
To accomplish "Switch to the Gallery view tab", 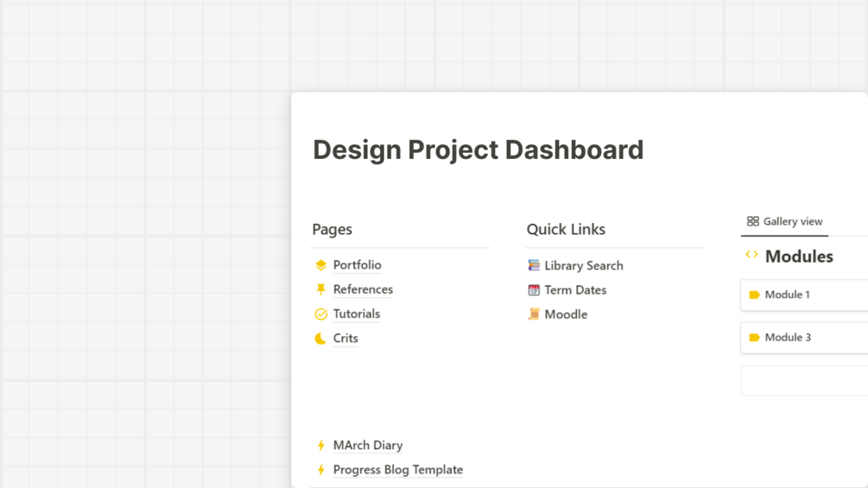I will (784, 222).
